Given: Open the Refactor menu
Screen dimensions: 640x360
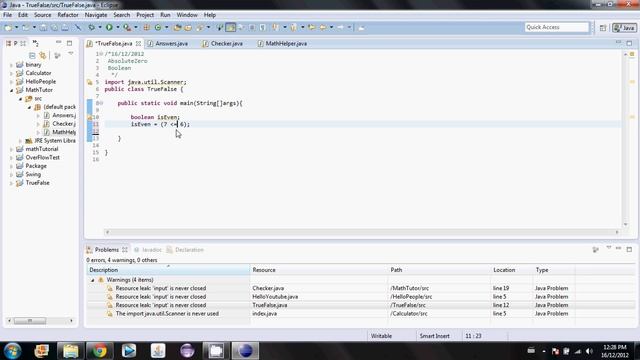Looking at the screenshot, I should (68, 15).
